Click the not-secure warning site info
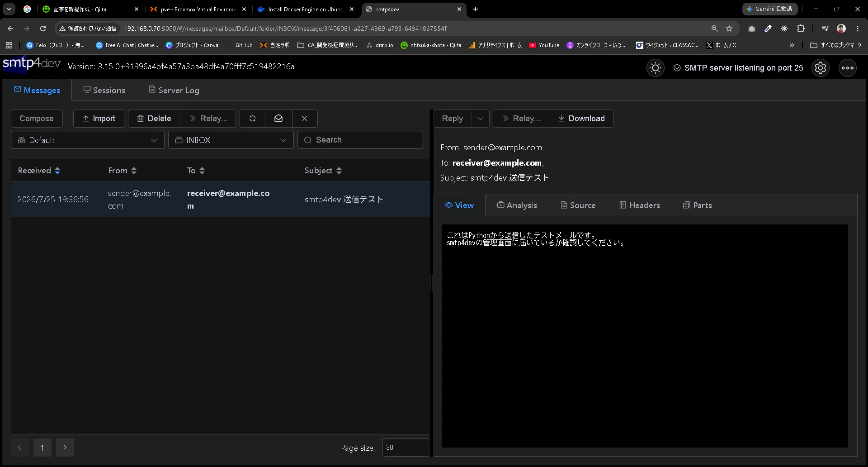 tap(88, 29)
